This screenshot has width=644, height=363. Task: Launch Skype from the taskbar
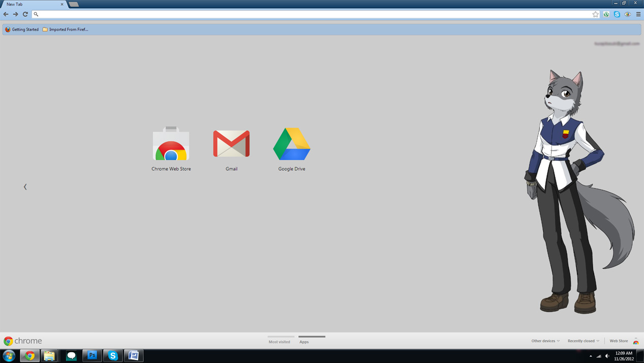112,355
